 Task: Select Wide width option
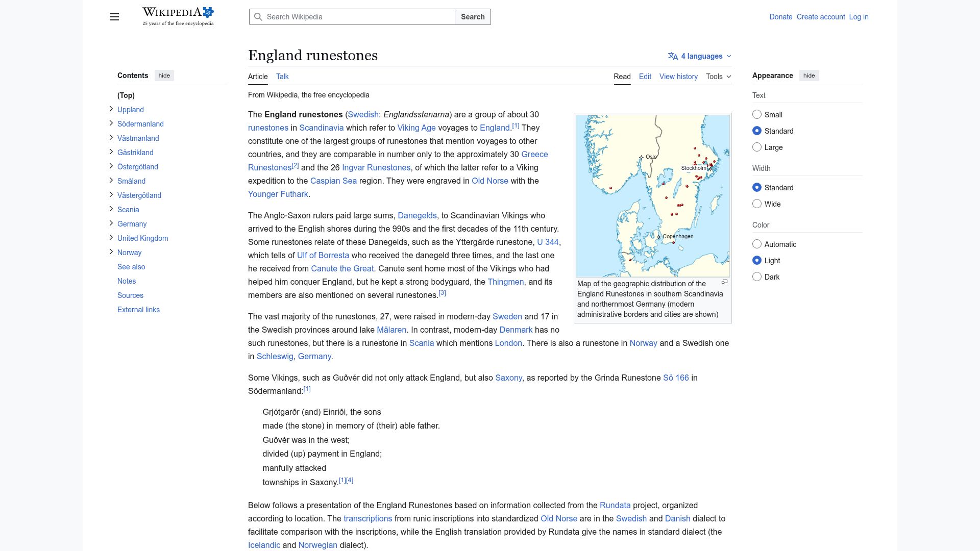pyautogui.click(x=757, y=204)
